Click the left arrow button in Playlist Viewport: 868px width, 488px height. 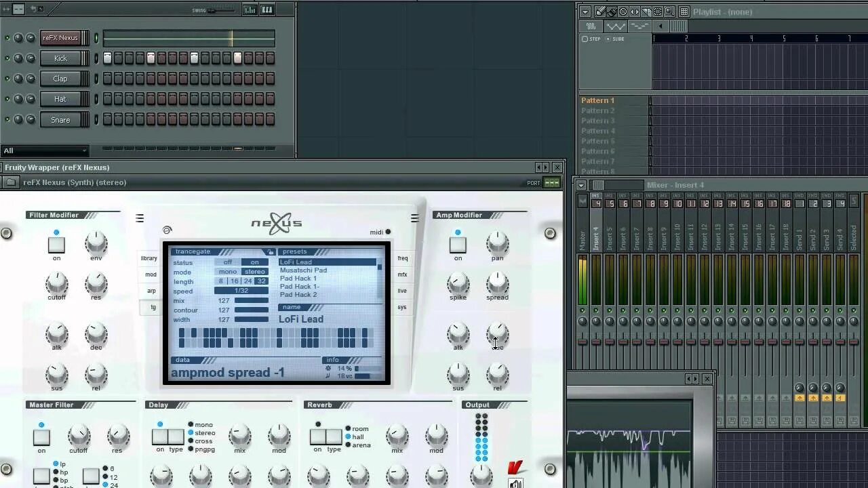660,26
